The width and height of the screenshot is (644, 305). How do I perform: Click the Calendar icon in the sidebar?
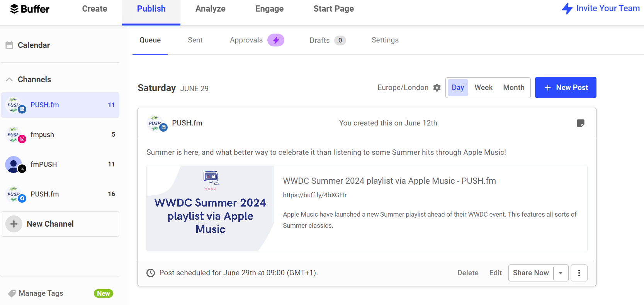click(9, 45)
